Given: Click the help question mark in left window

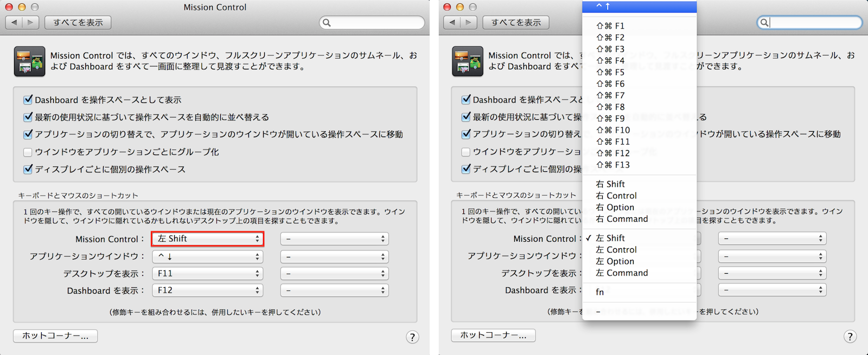Looking at the screenshot, I should click(x=412, y=337).
